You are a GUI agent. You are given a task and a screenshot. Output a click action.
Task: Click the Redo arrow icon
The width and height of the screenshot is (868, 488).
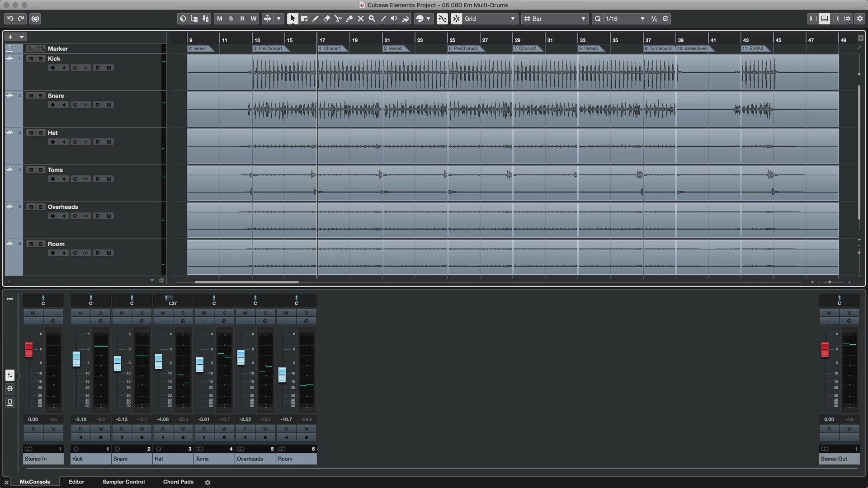pos(21,19)
